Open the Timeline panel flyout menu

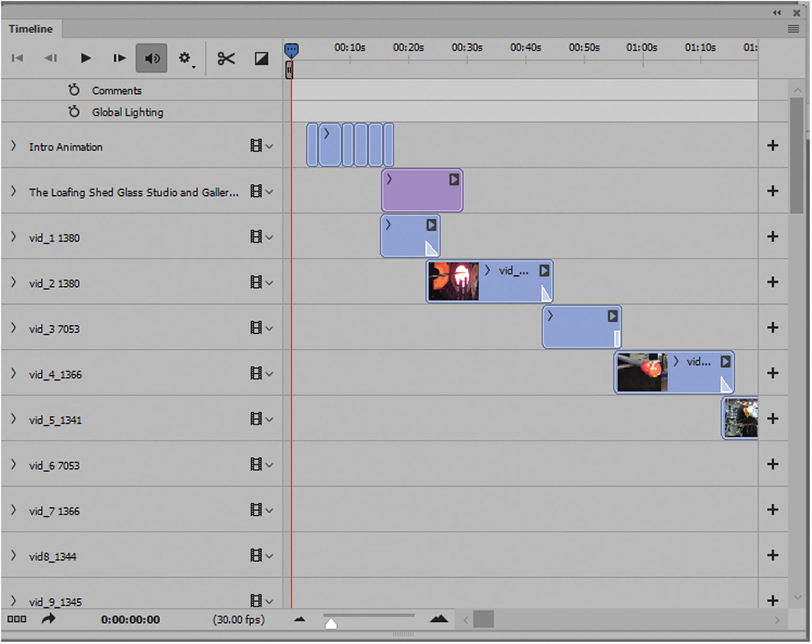click(x=793, y=29)
